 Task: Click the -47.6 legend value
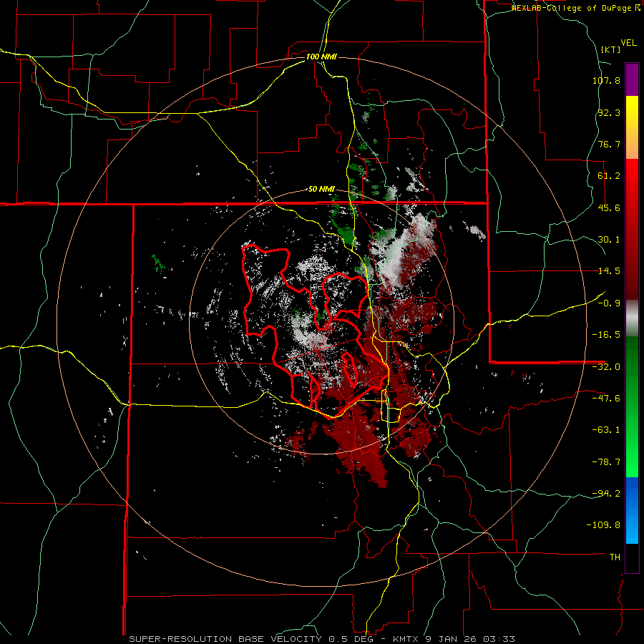(x=606, y=399)
